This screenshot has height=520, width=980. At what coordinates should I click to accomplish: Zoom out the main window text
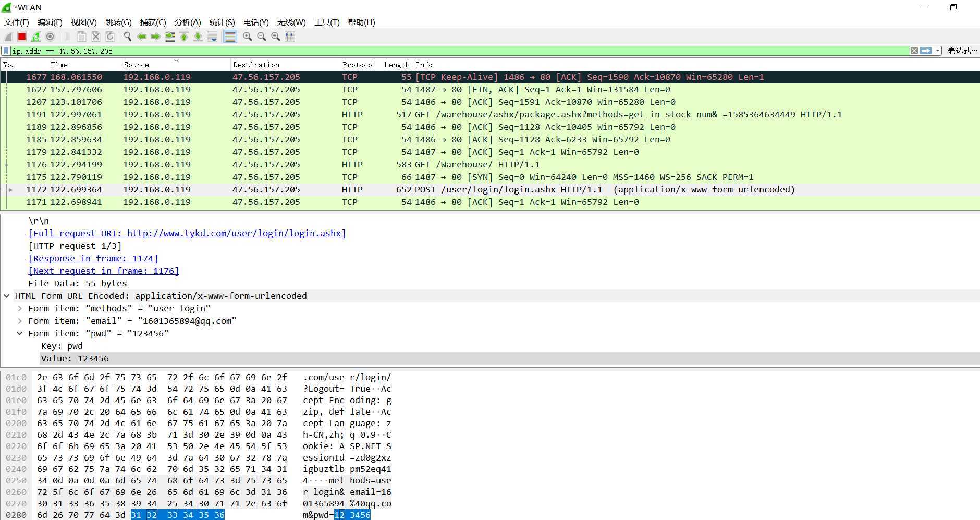(262, 37)
